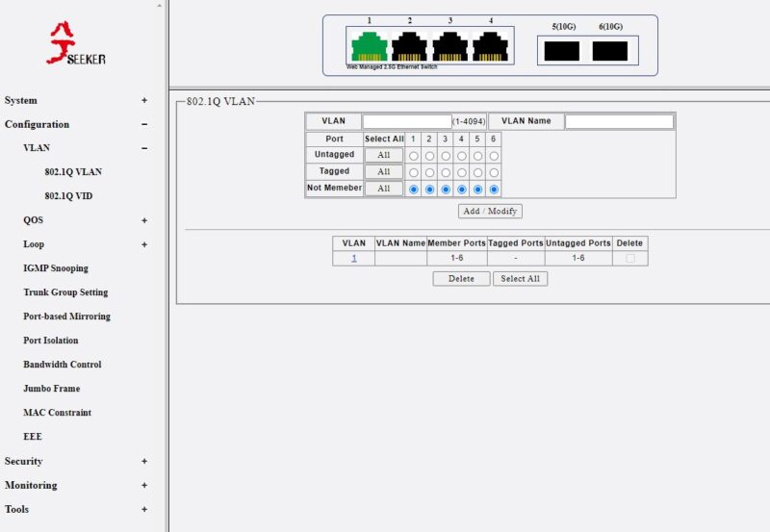Click the Add / Modify button
Screen dimensions: 770x532
(490, 211)
